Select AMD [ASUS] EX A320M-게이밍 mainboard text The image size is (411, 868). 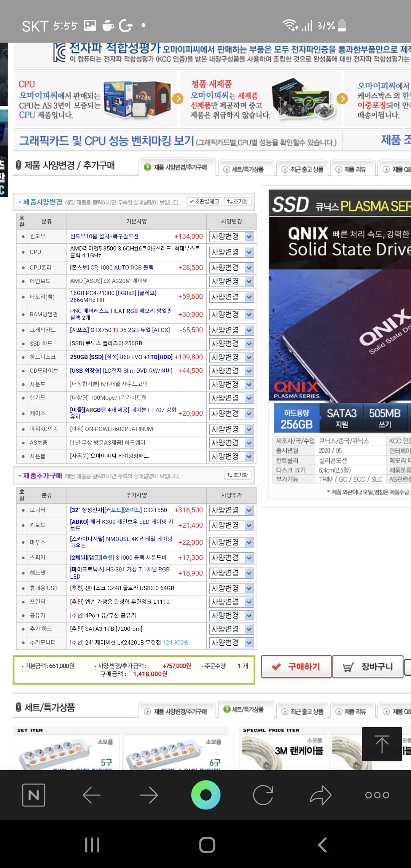109,281
